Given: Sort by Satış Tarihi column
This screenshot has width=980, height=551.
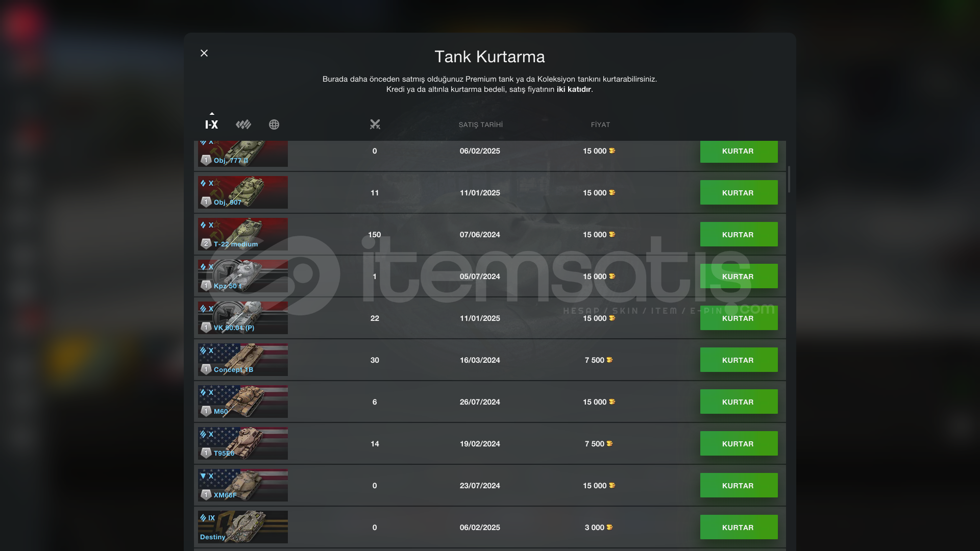Looking at the screenshot, I should click(480, 124).
